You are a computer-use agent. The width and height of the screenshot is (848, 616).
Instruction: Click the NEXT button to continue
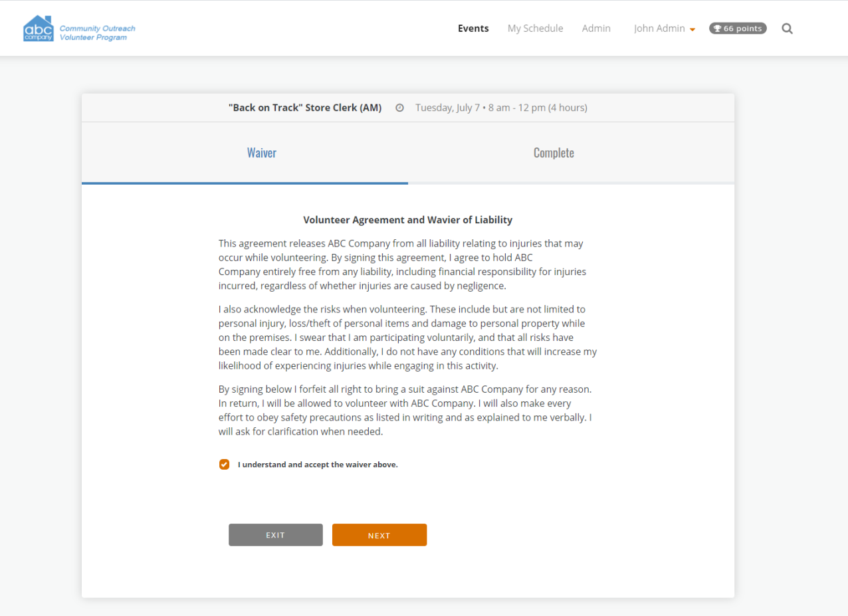[x=379, y=534]
